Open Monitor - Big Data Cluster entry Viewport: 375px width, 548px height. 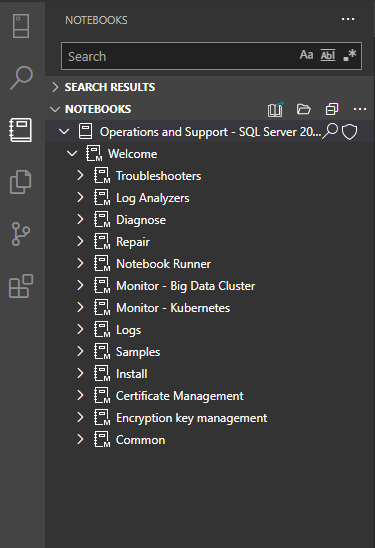click(186, 286)
